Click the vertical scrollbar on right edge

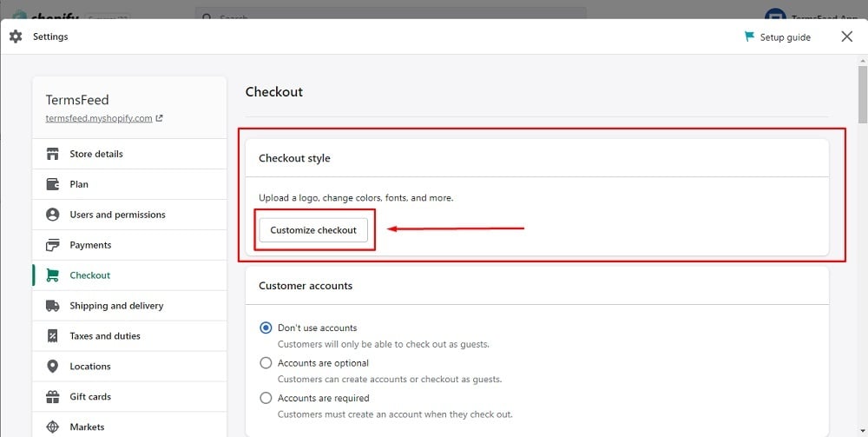click(863, 94)
